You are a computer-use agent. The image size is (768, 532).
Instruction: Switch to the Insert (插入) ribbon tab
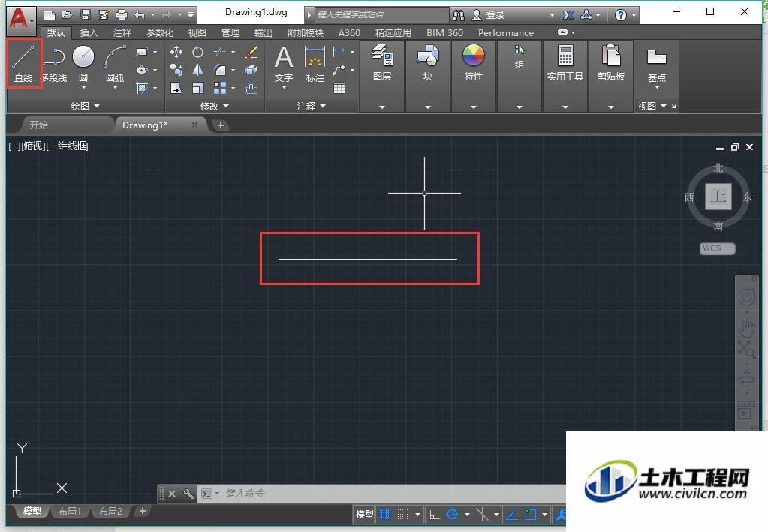coord(89,33)
